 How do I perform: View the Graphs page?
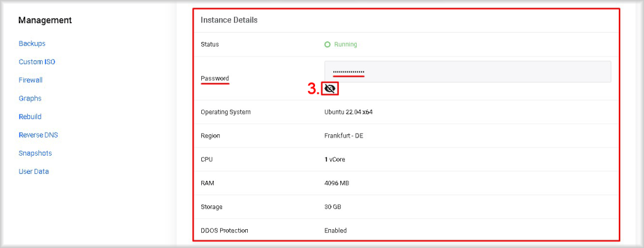click(x=30, y=99)
